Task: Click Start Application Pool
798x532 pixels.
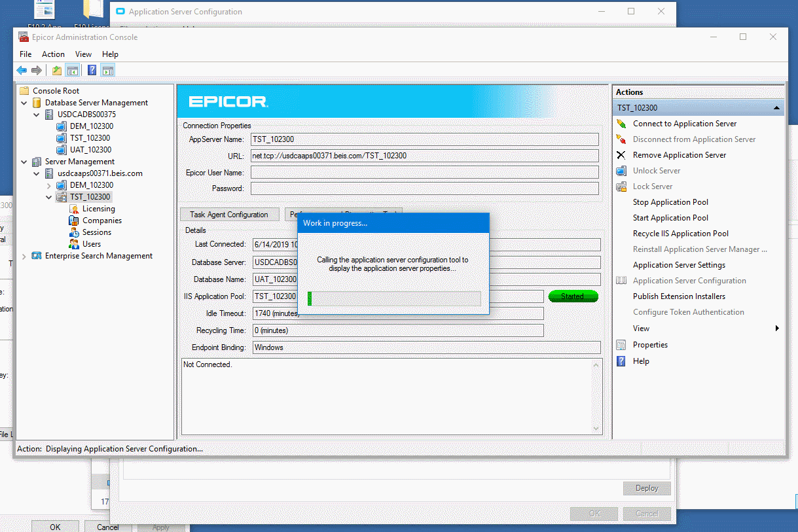Action: (670, 218)
